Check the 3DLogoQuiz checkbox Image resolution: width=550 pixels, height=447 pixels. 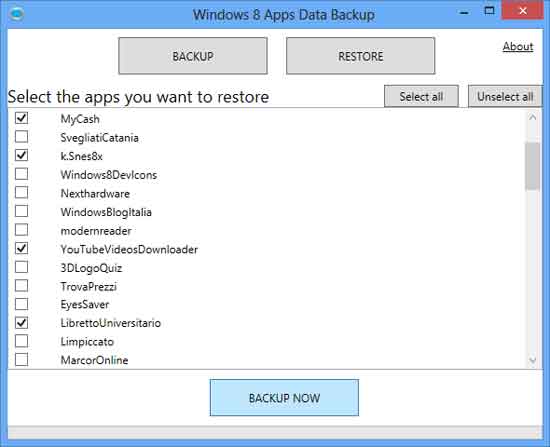[x=21, y=267]
